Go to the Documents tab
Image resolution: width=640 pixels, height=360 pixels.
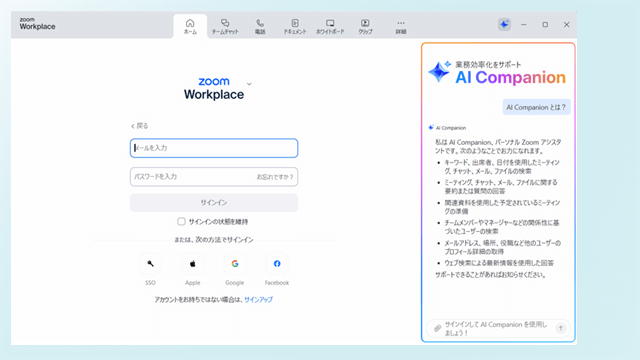tap(295, 27)
